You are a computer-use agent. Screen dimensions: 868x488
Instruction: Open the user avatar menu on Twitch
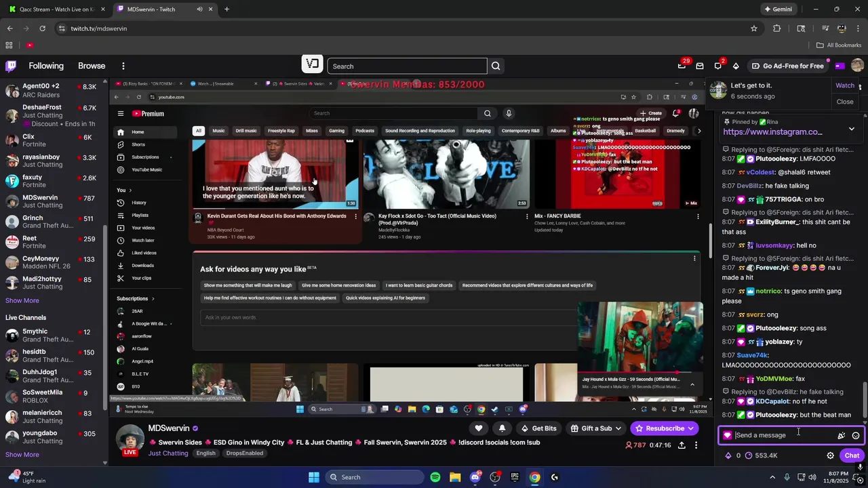click(x=857, y=66)
